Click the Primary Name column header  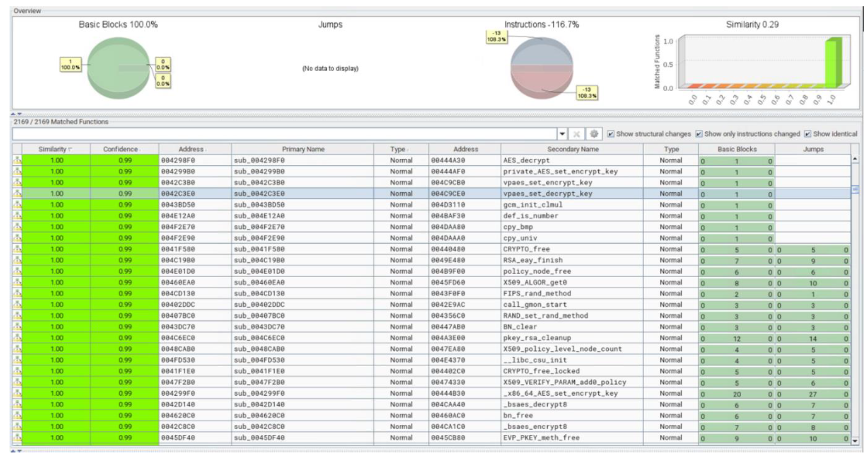pos(302,149)
